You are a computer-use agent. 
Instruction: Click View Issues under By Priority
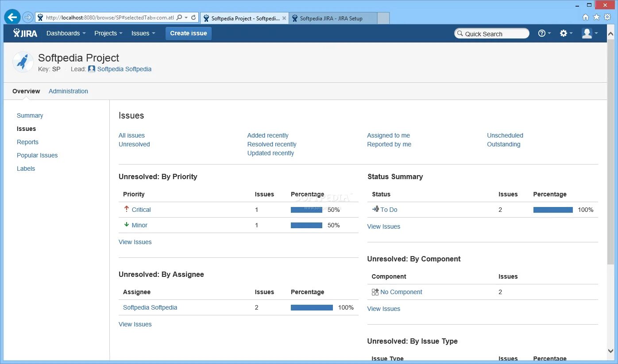pyautogui.click(x=135, y=242)
